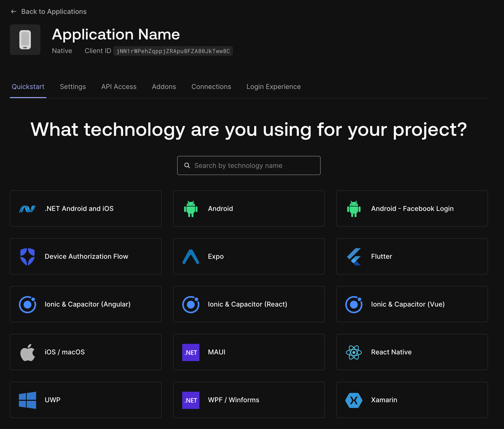Screen dimensions: 504x429
Task: Click the Native application type label
Action: point(62,51)
